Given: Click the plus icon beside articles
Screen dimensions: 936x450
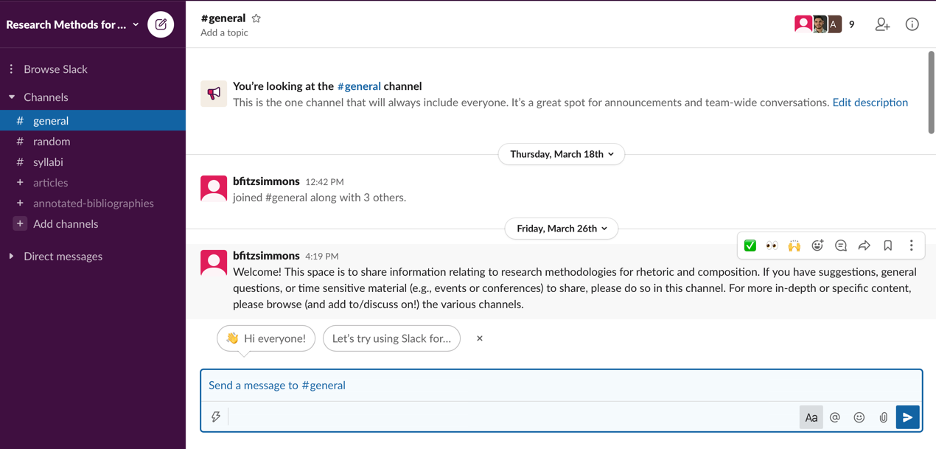Looking at the screenshot, I should tap(20, 183).
